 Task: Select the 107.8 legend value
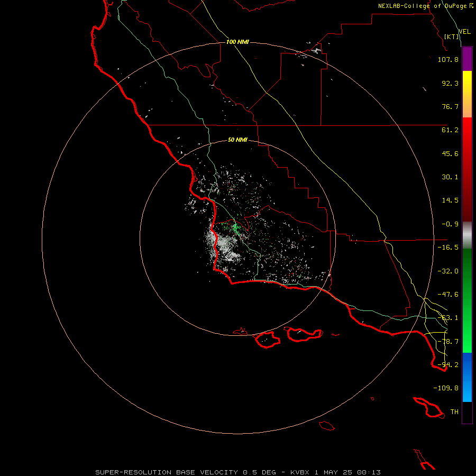click(448, 59)
